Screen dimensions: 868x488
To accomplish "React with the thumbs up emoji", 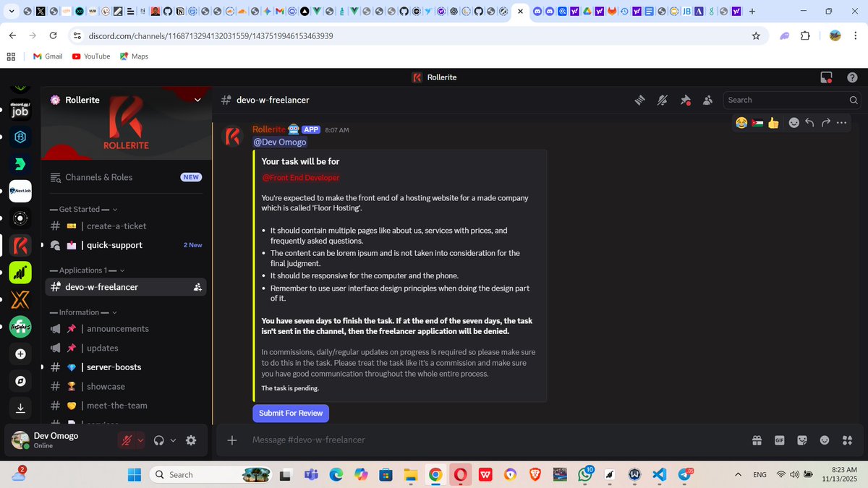I will pyautogui.click(x=773, y=123).
